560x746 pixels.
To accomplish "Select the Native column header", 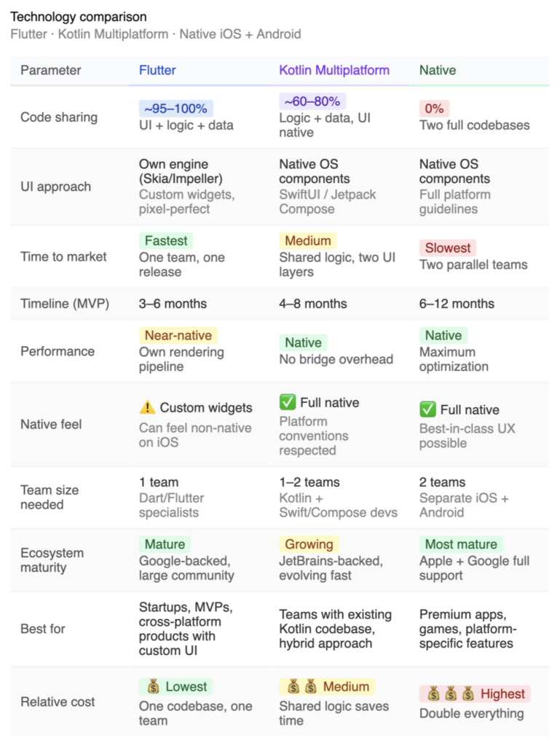I will (x=438, y=71).
